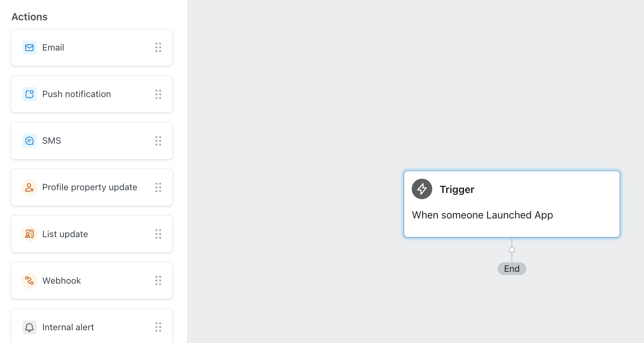Screen dimensions: 644x343
Task: Click the List update drag handle
Action: 158,234
